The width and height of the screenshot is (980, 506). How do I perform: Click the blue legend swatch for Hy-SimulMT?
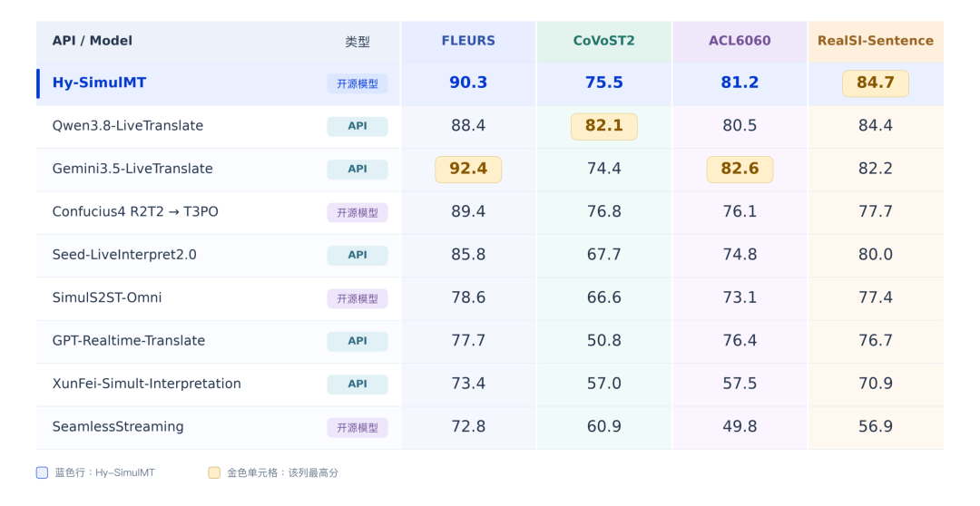(x=42, y=472)
